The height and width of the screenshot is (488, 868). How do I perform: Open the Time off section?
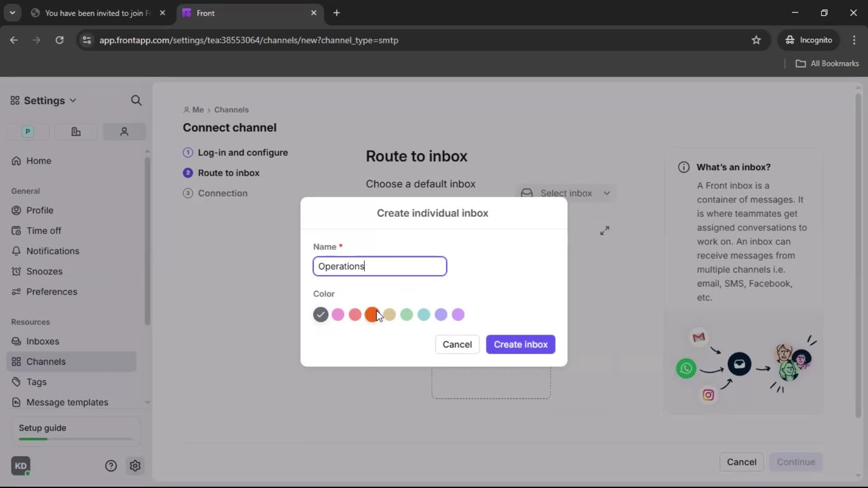[x=43, y=230]
